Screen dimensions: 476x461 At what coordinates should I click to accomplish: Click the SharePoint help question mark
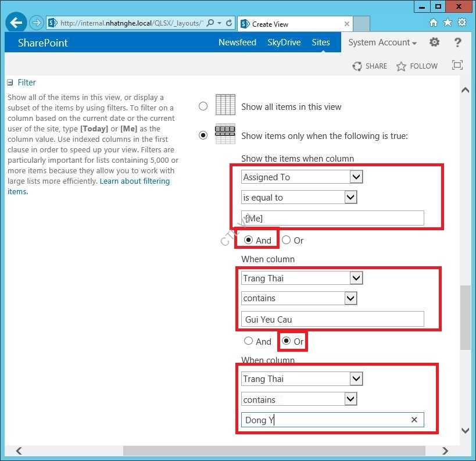pyautogui.click(x=457, y=42)
